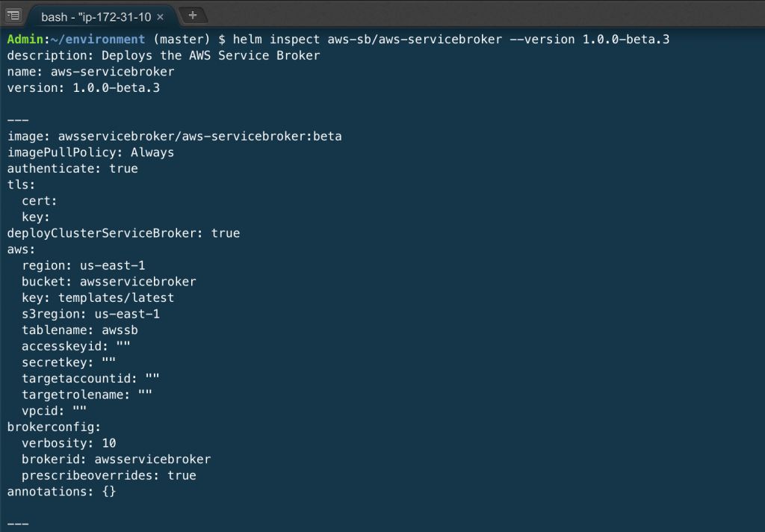Image resolution: width=765 pixels, height=532 pixels.
Task: Click deployClusterServiceBroker true line
Action: [x=123, y=232]
